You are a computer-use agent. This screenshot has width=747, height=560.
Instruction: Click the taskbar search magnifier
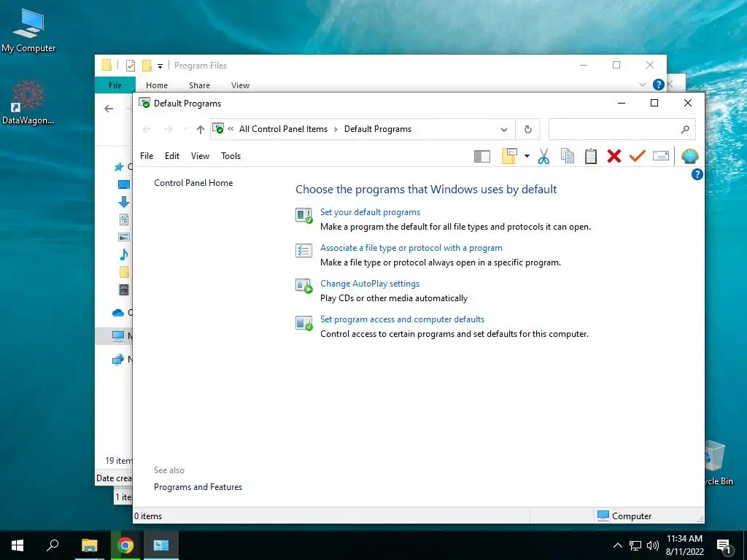click(53, 545)
